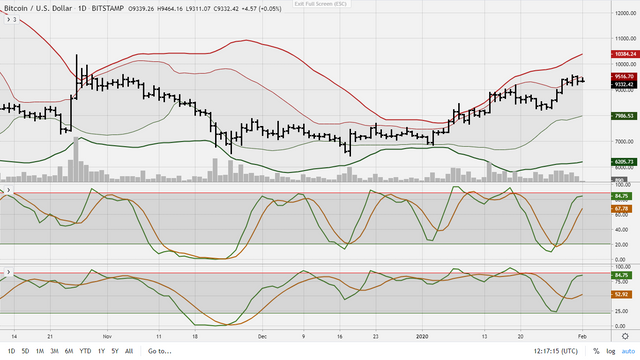This screenshot has width=640, height=360.
Task: Toggle auto scale
Action: click(628, 351)
